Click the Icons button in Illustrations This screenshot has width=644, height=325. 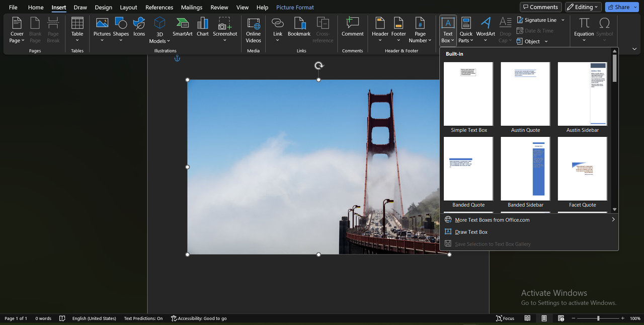139,27
